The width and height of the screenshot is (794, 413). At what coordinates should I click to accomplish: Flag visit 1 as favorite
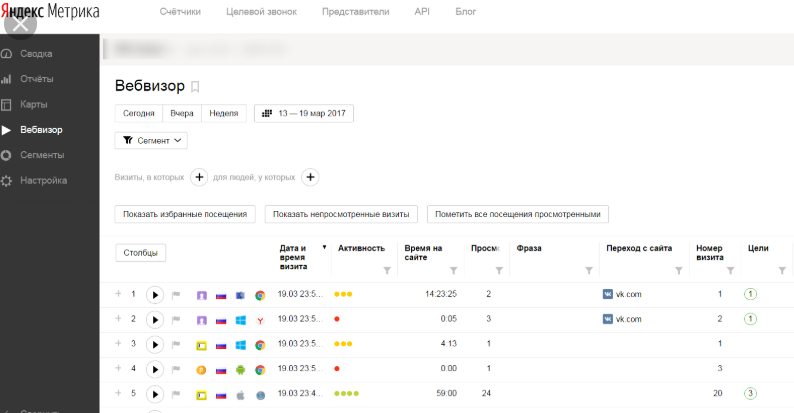click(176, 295)
